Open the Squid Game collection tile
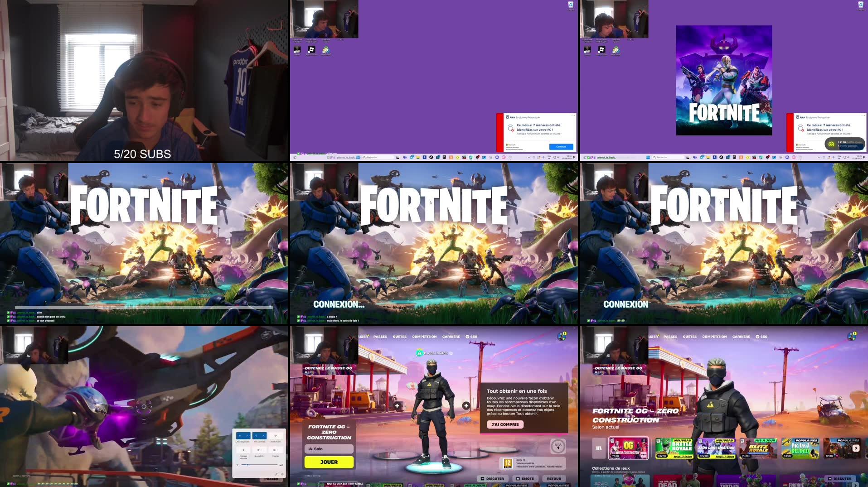This screenshot has width=868, height=487. tap(620, 481)
